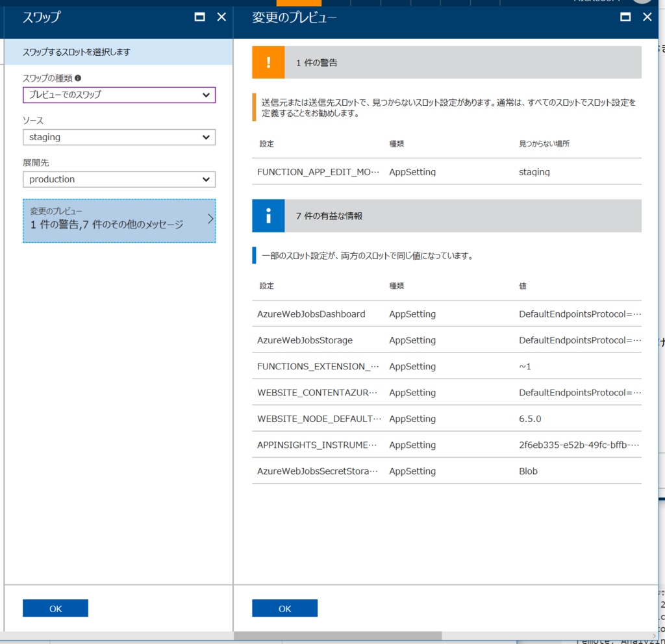Click the blue information icon
Image resolution: width=665 pixels, height=644 pixels.
pos(268,216)
